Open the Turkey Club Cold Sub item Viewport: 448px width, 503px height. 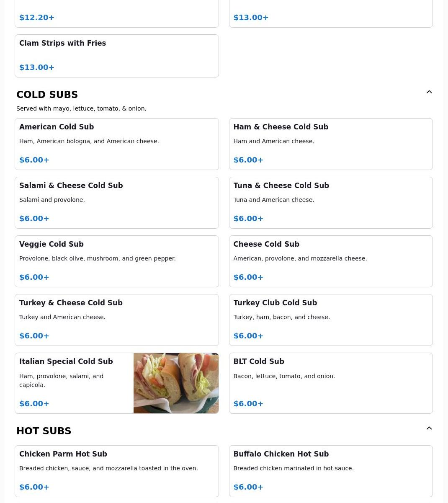(x=331, y=320)
